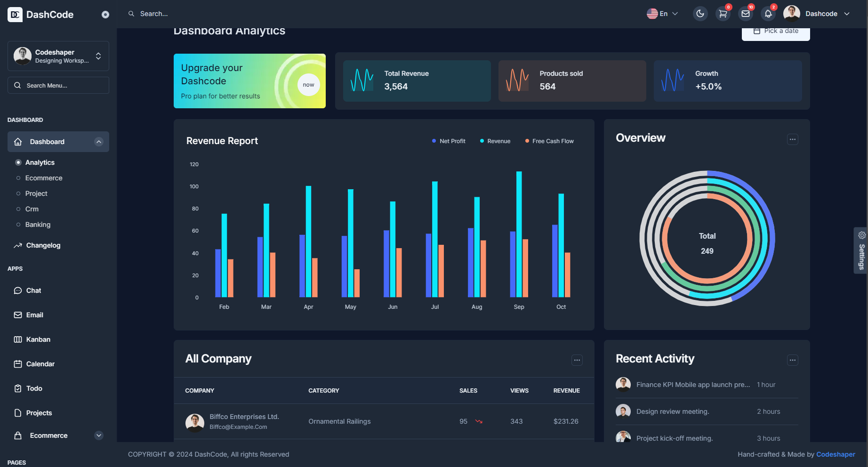Expand the En language dropdown
The image size is (868, 467).
click(663, 14)
